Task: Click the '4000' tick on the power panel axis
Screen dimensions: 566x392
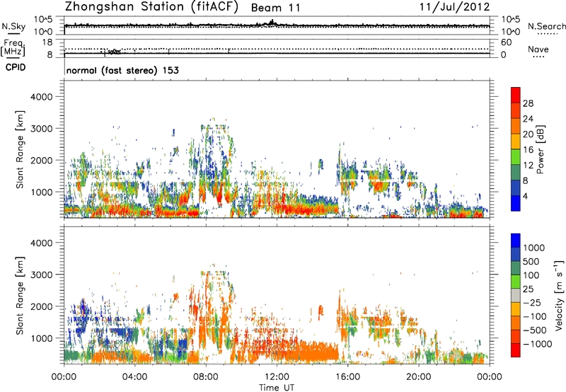Action: tap(42, 97)
